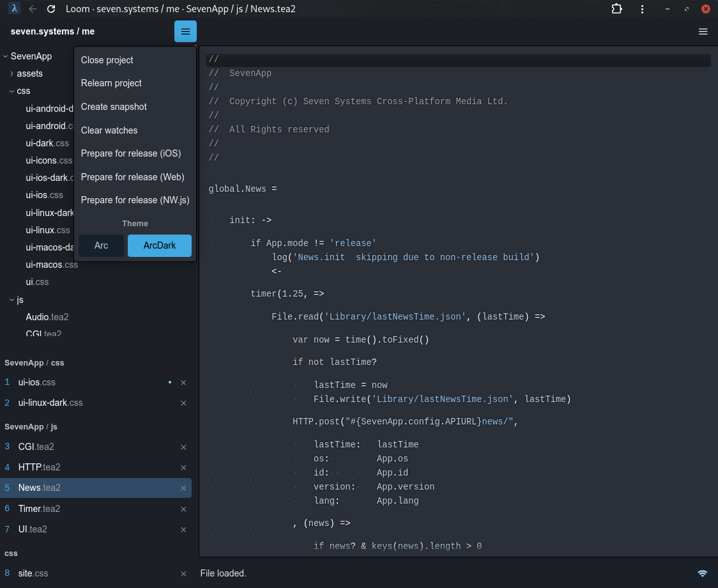Reload the page with refresh icon
This screenshot has height=588, width=718.
pos(51,9)
